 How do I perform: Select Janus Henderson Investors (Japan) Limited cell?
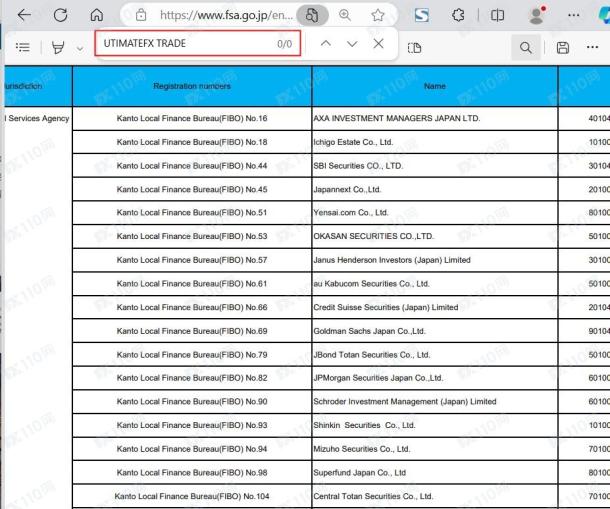click(435, 260)
